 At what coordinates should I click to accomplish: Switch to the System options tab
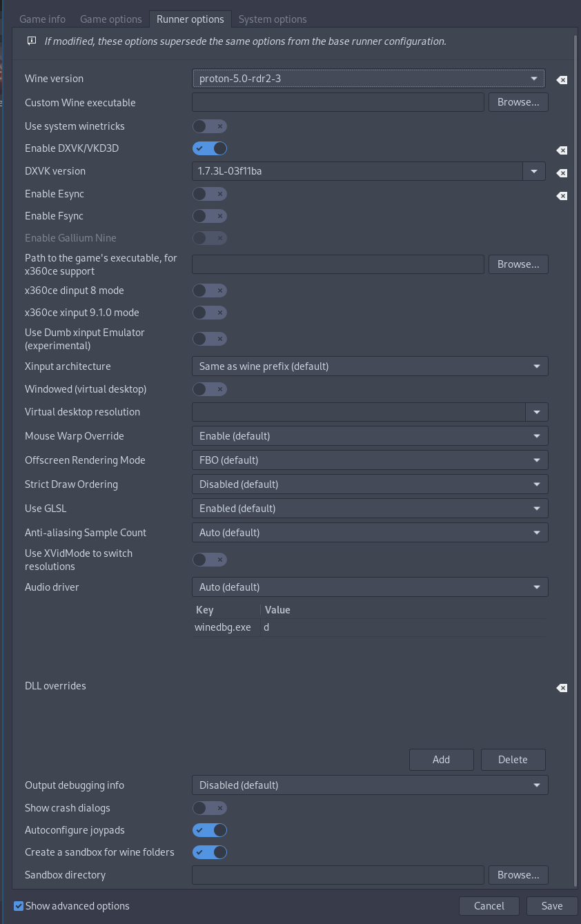(x=273, y=19)
